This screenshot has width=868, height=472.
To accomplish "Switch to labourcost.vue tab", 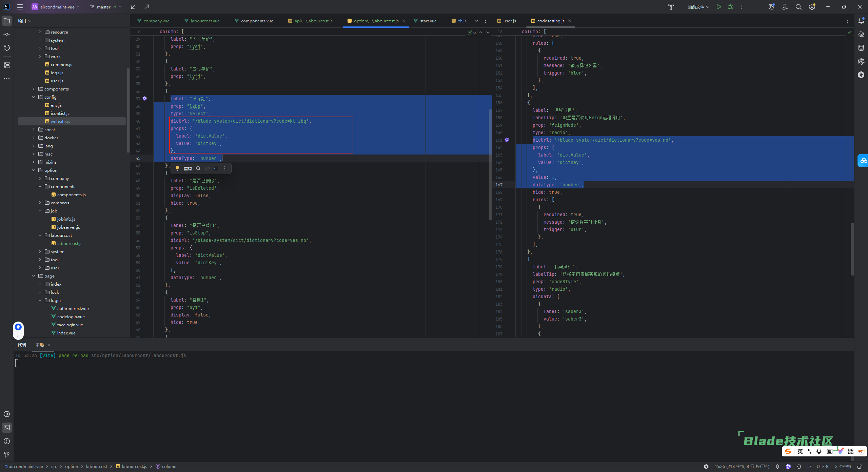I will (x=202, y=21).
